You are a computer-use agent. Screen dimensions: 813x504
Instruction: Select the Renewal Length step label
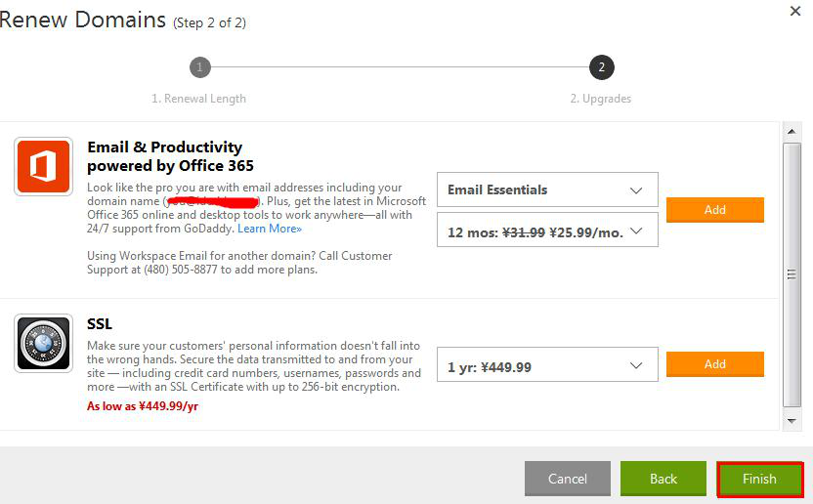[199, 99]
